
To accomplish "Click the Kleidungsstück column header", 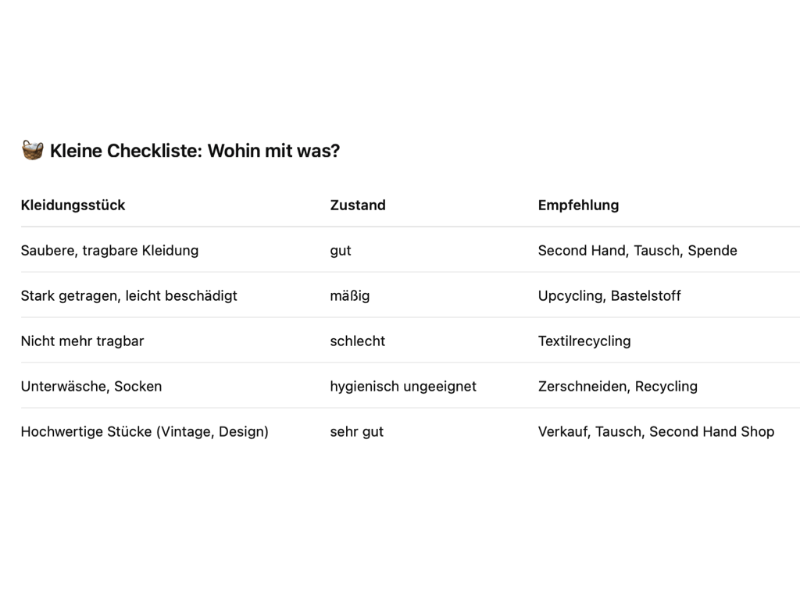I will (x=73, y=205).
